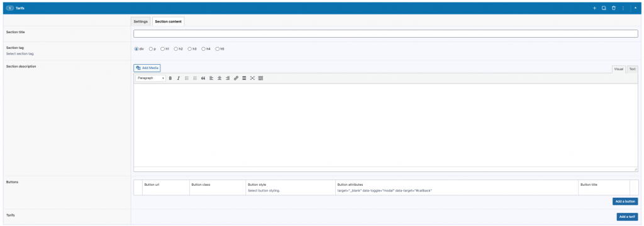The width and height of the screenshot is (644, 226).
Task: Insert a numbered list
Action: (195, 78)
